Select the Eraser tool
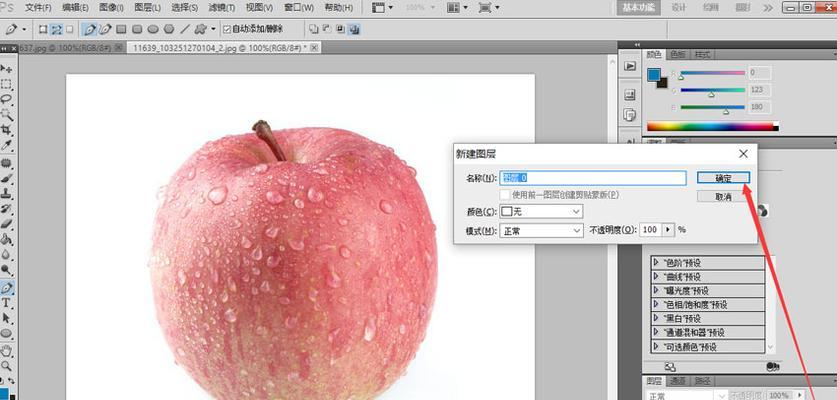 point(6,224)
